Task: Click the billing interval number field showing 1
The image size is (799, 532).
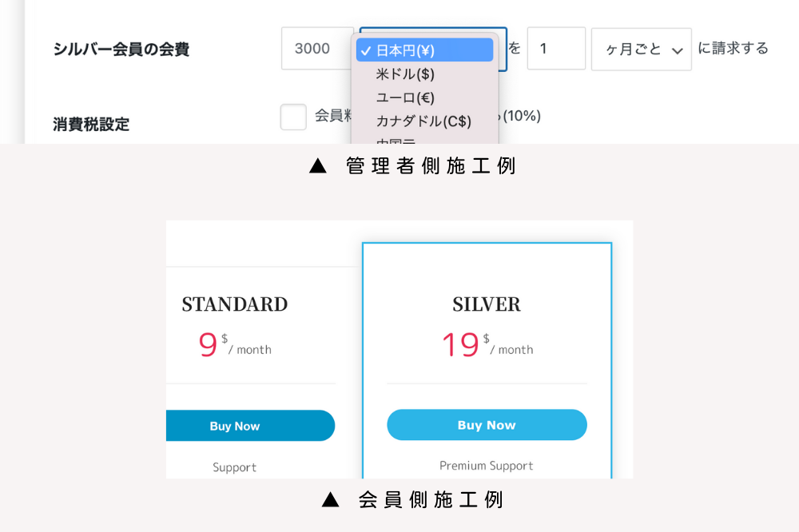Action: coord(556,49)
